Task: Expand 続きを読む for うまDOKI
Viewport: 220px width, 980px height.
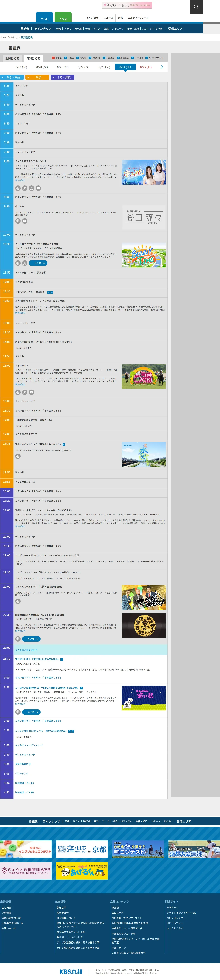Action: [20, 384]
